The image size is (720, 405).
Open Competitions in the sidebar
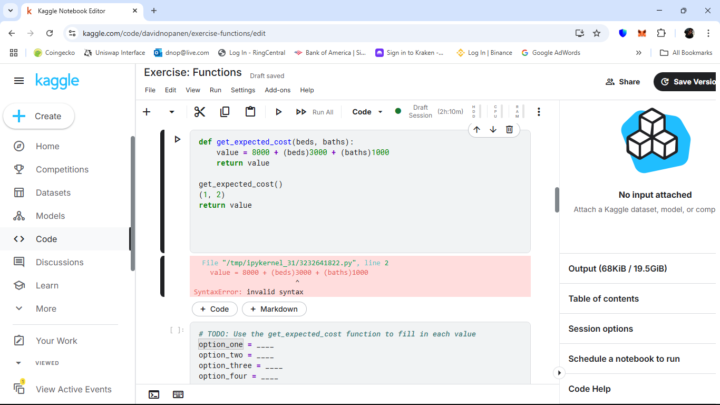62,169
